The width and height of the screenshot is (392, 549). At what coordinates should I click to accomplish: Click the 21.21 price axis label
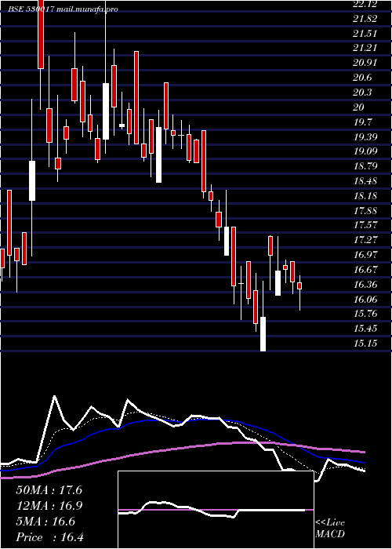point(365,48)
